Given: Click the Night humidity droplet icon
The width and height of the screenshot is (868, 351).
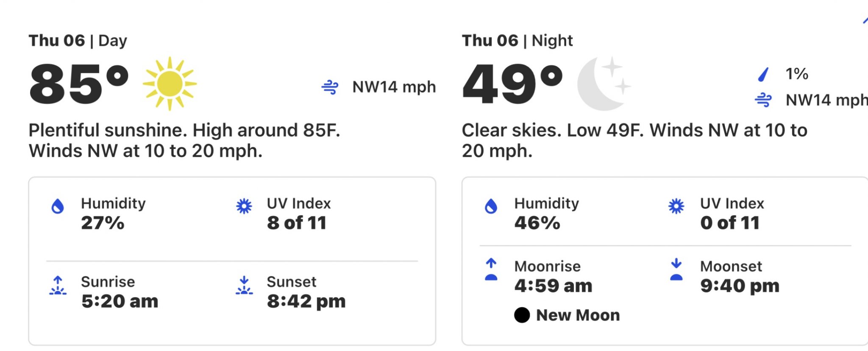Looking at the screenshot, I should tap(491, 206).
